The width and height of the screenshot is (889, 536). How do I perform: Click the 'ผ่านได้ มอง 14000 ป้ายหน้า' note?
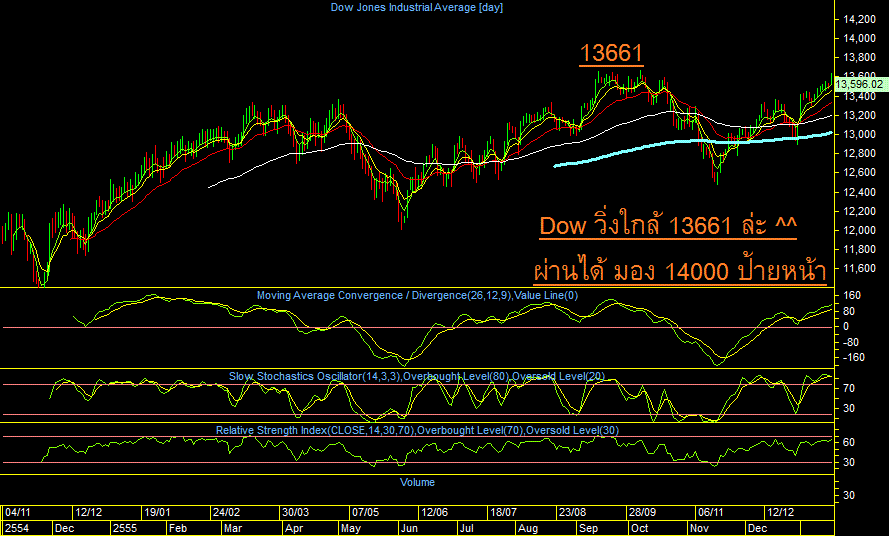point(680,271)
